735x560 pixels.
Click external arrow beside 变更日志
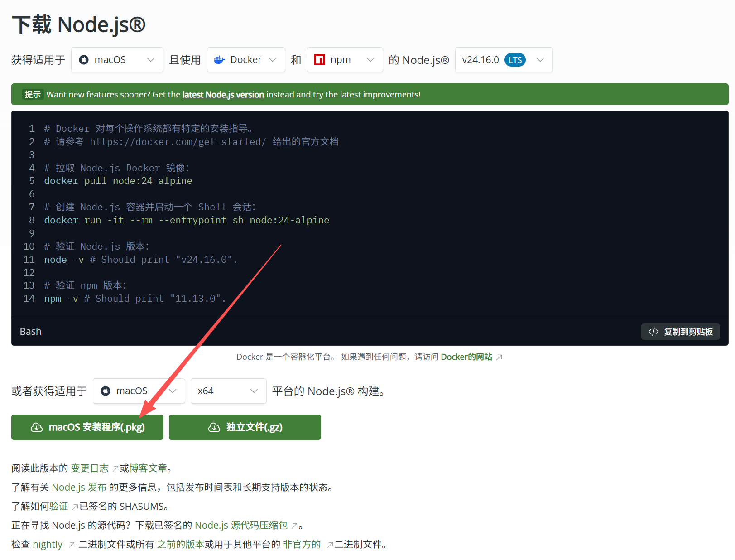[x=115, y=468]
